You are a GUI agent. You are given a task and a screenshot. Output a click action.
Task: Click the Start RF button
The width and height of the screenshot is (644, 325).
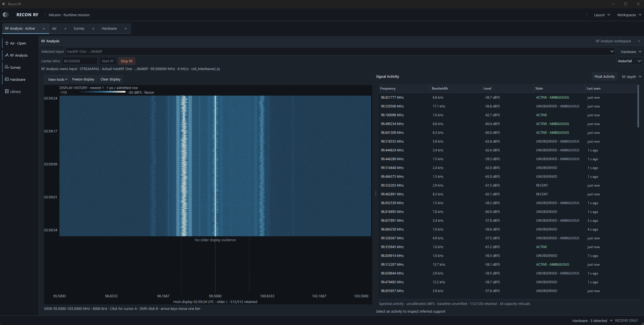[x=108, y=61]
